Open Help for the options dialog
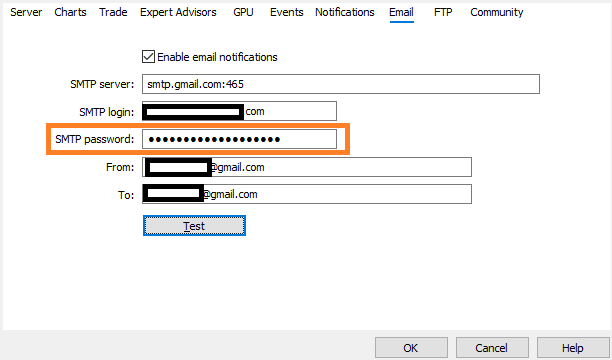The width and height of the screenshot is (612, 360). [573, 348]
